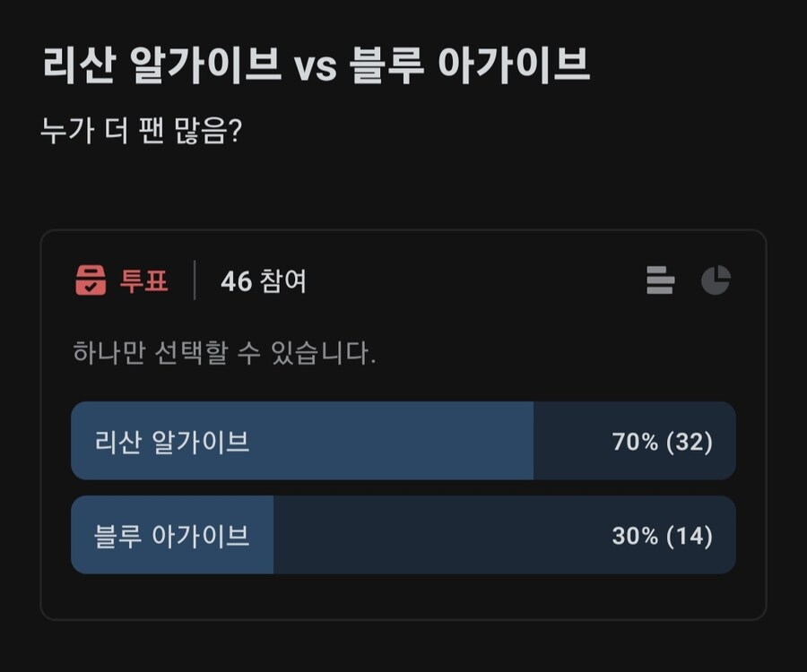807x672 pixels.
Task: Click 리산 알가이브 in the post title
Action: pos(161,68)
